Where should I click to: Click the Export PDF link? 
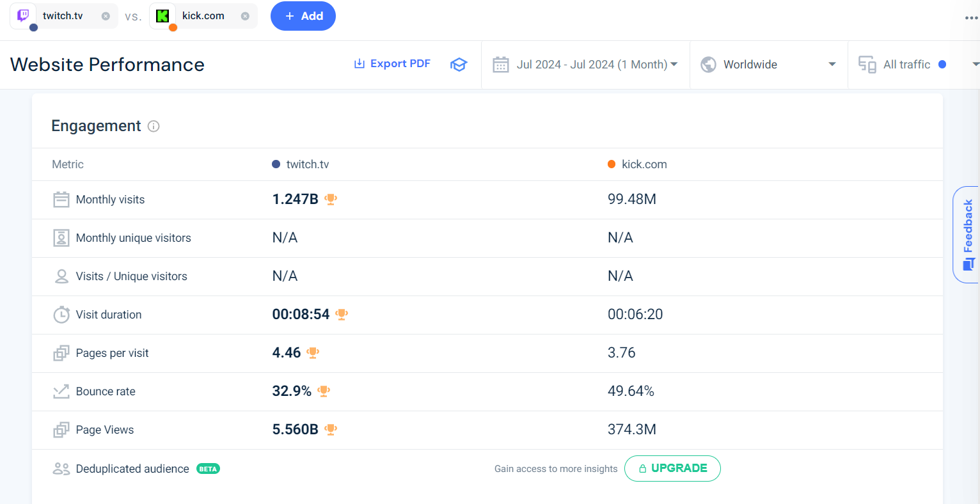coord(392,64)
